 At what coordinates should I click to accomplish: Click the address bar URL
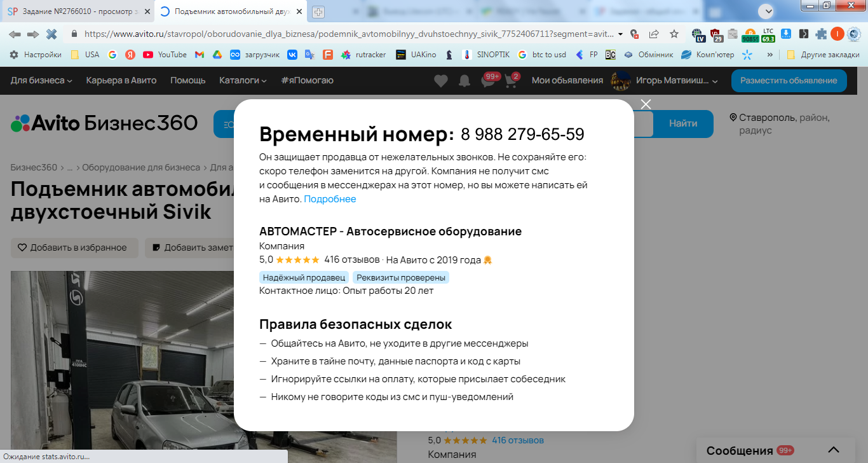click(x=349, y=34)
